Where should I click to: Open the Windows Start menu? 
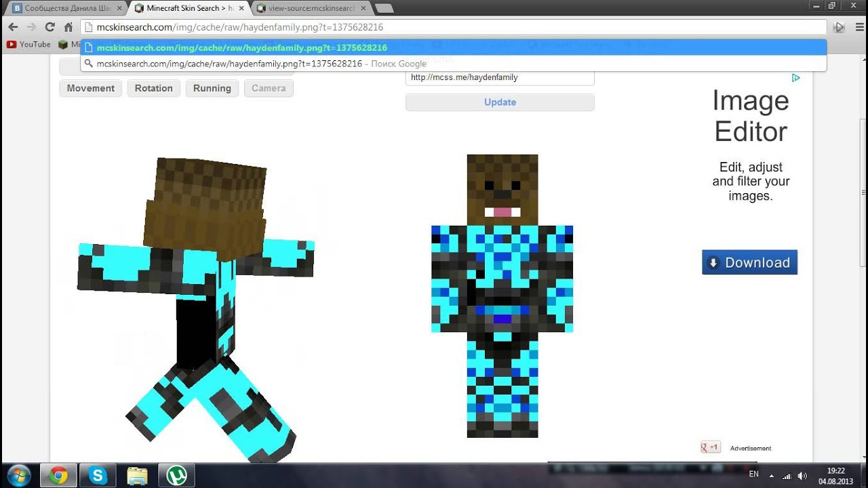(18, 475)
